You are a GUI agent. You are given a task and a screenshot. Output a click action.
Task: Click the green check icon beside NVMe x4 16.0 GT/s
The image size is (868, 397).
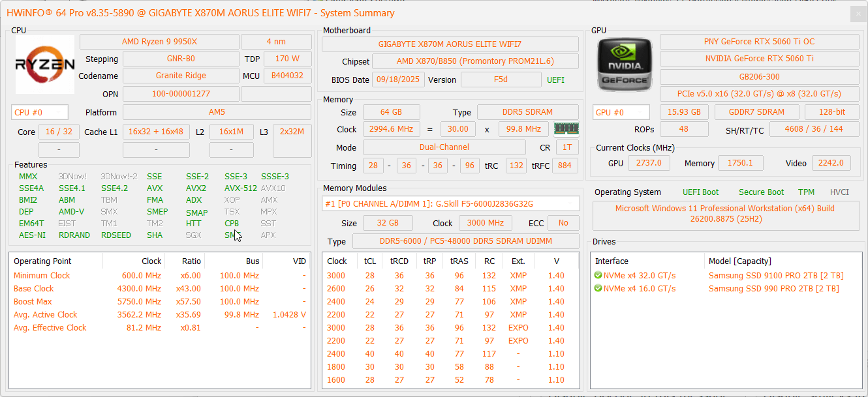point(598,288)
